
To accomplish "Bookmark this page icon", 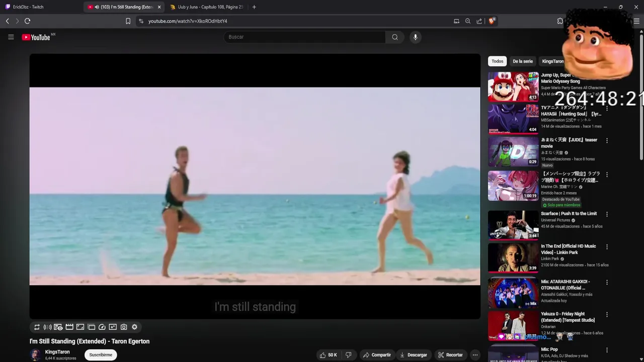I will click(128, 21).
